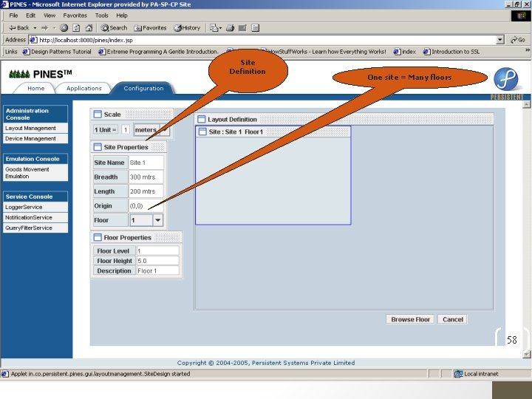
Task: Open the Edit menu
Action: (x=30, y=16)
